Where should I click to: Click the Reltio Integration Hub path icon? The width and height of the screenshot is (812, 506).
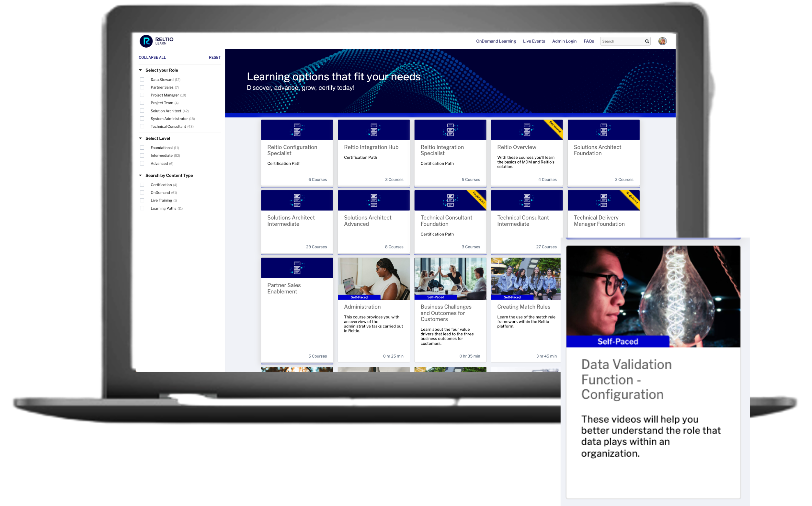coord(373,130)
